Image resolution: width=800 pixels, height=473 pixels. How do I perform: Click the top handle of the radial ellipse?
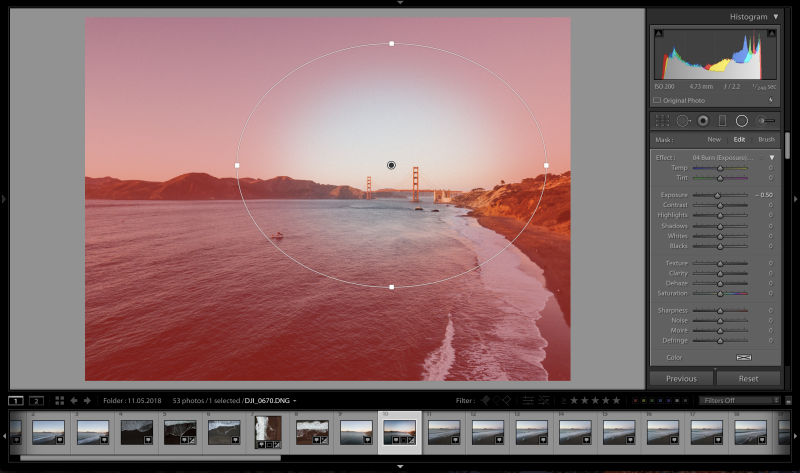pos(392,44)
